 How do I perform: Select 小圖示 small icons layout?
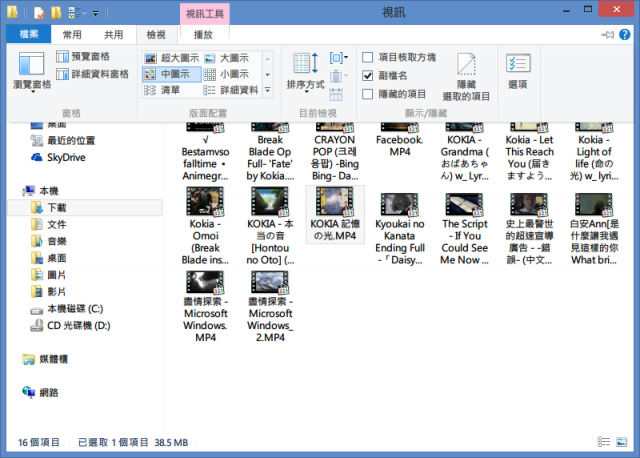point(227,74)
